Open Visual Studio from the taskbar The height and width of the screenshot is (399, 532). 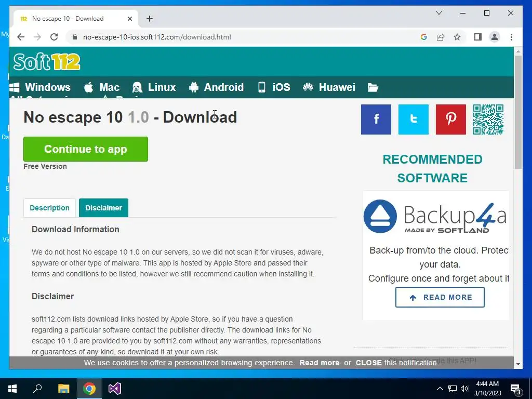coord(115,389)
